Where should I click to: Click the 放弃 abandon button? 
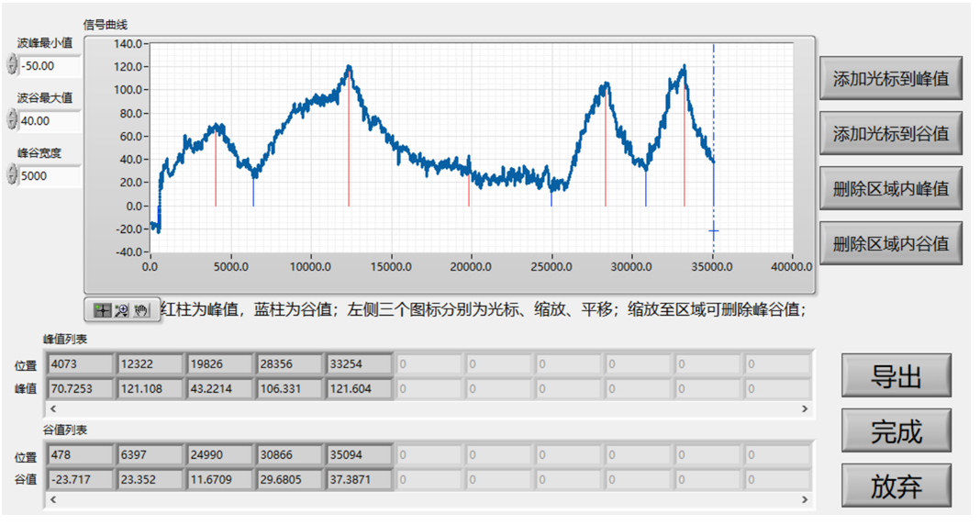tap(896, 486)
